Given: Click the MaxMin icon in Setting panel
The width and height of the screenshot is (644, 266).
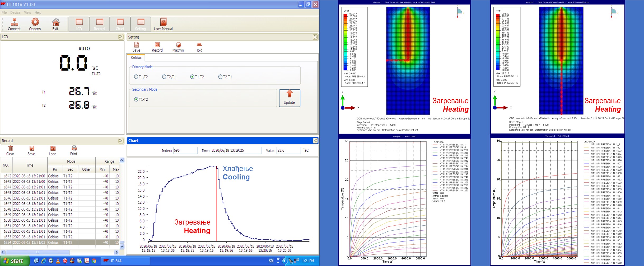Looking at the screenshot, I should pos(178,47).
